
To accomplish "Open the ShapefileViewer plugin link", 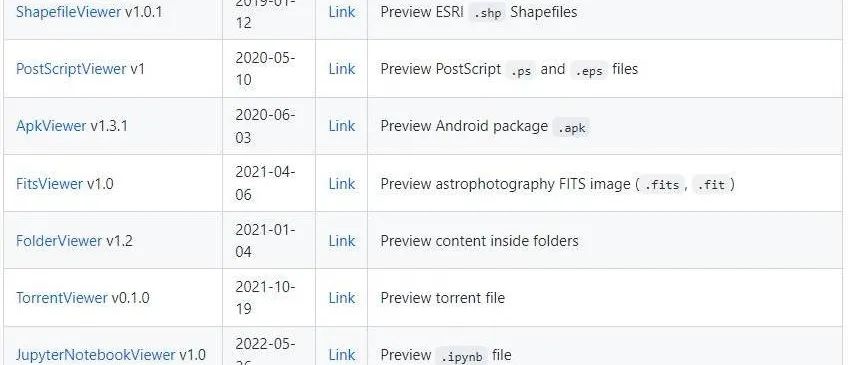I will tap(68, 12).
